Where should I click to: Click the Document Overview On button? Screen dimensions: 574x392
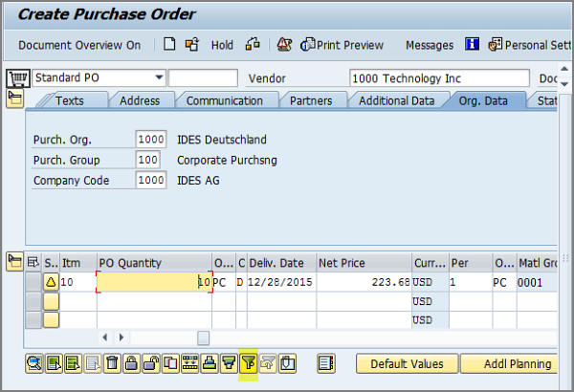pyautogui.click(x=79, y=45)
